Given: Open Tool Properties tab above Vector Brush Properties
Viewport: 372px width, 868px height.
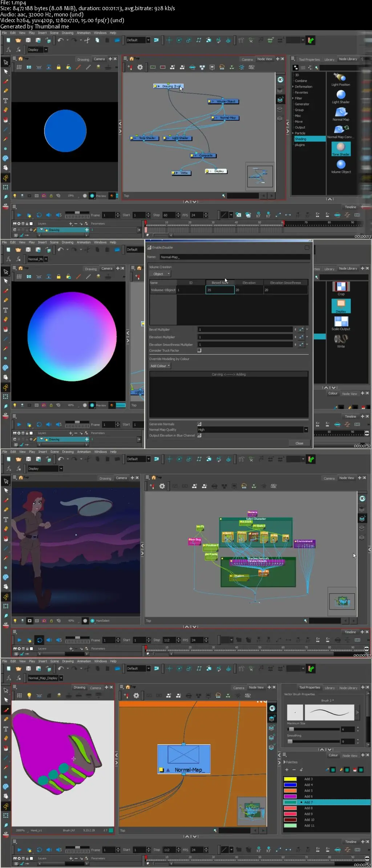Looking at the screenshot, I should 310,688.
